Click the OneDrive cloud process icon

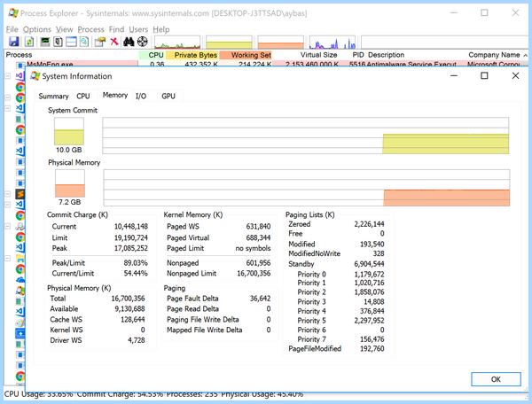(20, 280)
